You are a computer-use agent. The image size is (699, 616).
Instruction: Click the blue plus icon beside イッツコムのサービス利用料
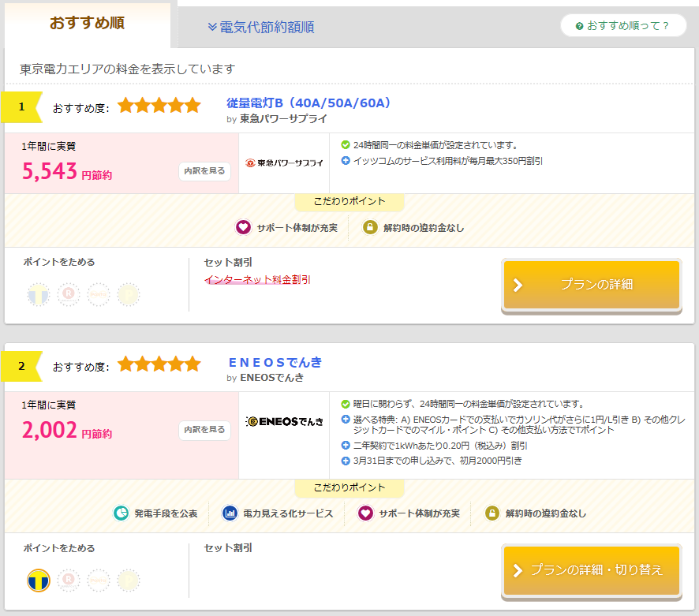tap(346, 160)
